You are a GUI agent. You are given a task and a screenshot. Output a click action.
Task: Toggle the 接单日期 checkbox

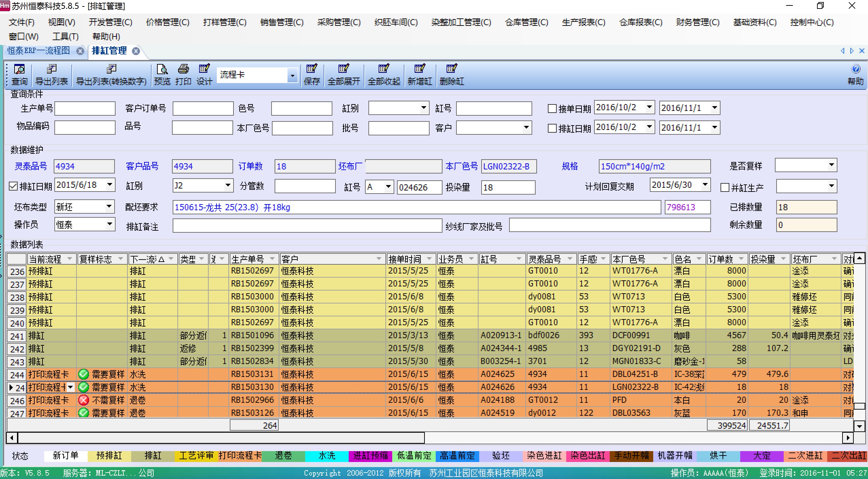click(x=552, y=109)
